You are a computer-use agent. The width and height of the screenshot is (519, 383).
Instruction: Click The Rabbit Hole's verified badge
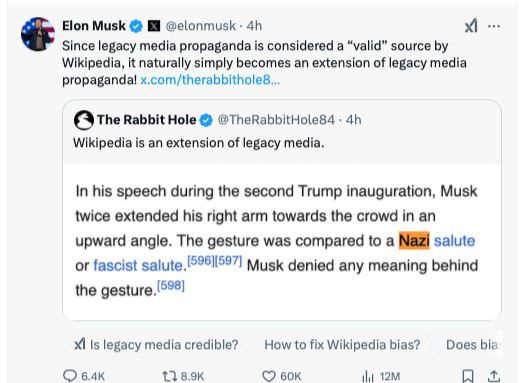[x=206, y=120]
